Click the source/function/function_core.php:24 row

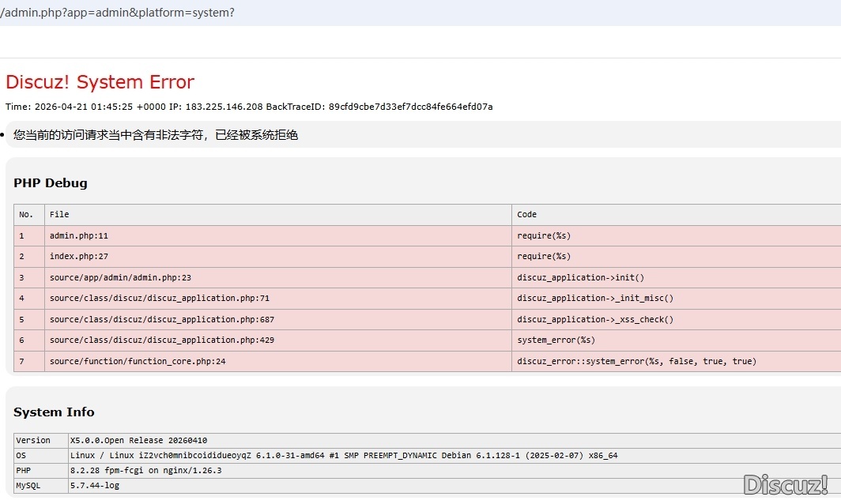[x=138, y=361]
